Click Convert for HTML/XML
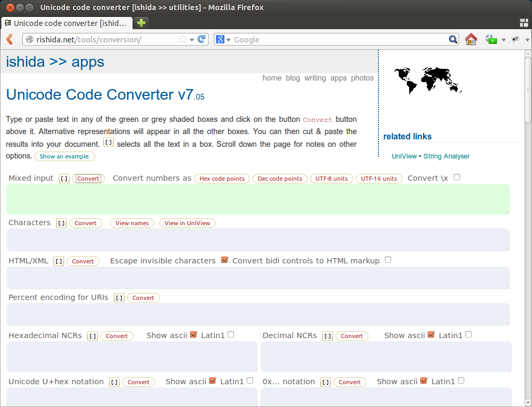The image size is (532, 407). coord(83,261)
